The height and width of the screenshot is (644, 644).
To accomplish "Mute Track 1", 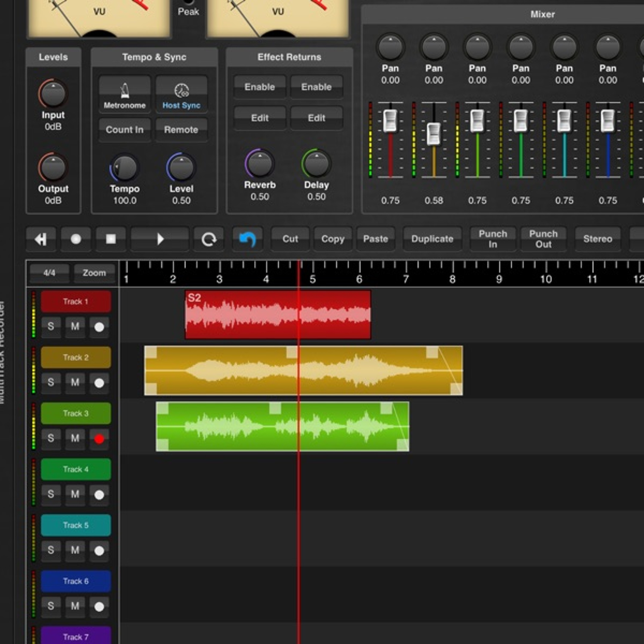I will (x=75, y=327).
